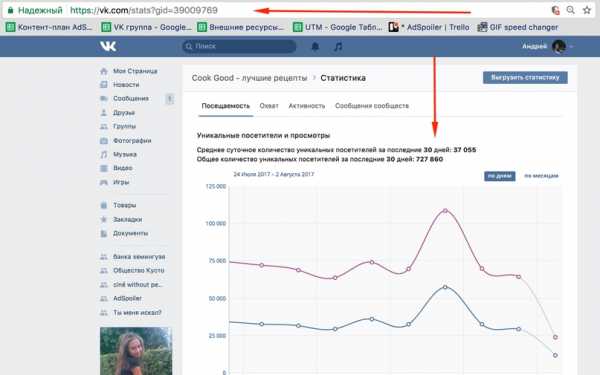Switch to the Охват tab

[269, 106]
